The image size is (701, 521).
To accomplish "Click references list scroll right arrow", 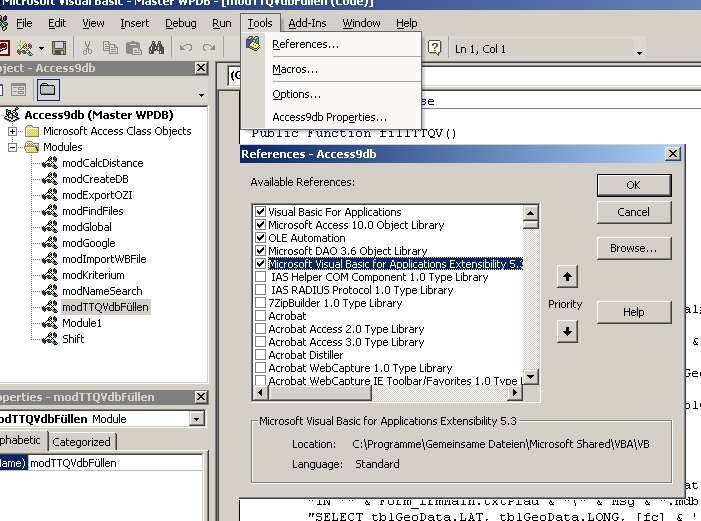I will click(x=515, y=393).
